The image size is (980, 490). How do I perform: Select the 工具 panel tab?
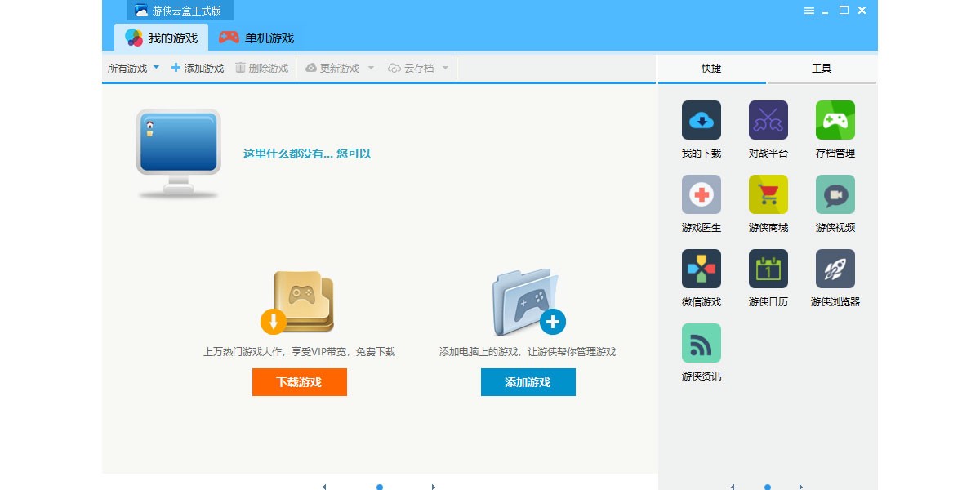[822, 69]
